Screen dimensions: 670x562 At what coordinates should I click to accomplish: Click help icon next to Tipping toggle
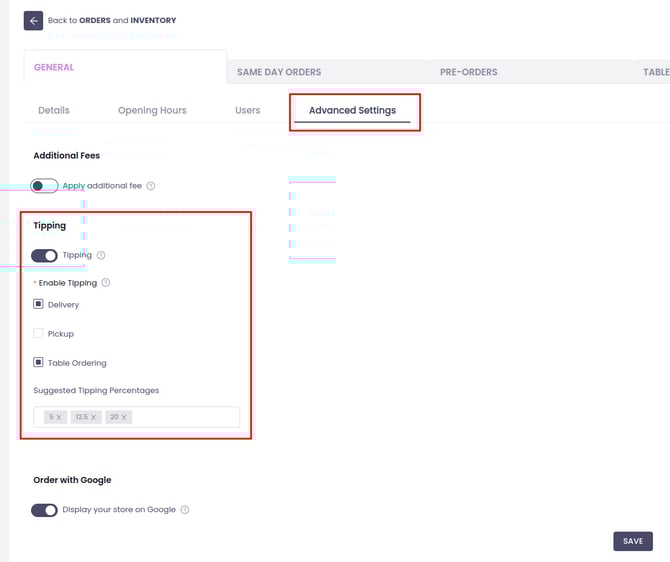(x=101, y=255)
